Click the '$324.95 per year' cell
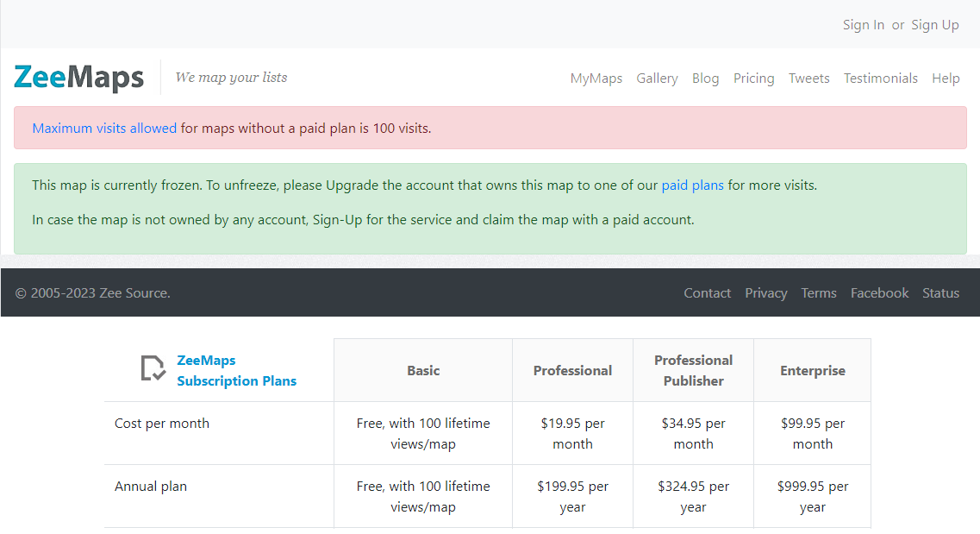 (x=693, y=497)
